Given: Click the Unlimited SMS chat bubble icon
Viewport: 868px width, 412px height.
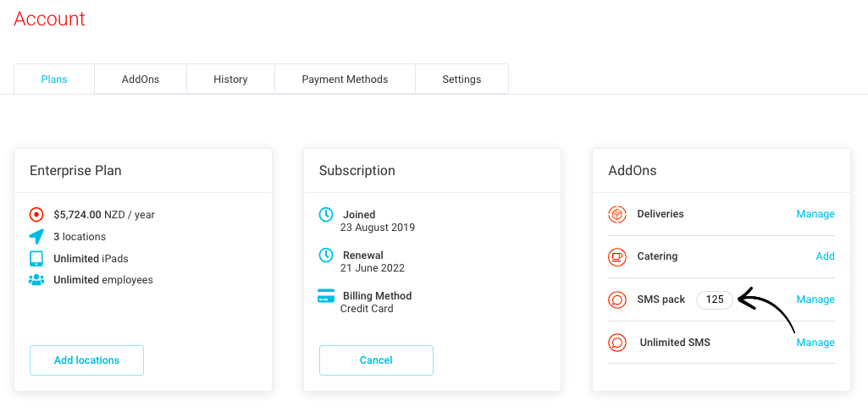Looking at the screenshot, I should 616,343.
